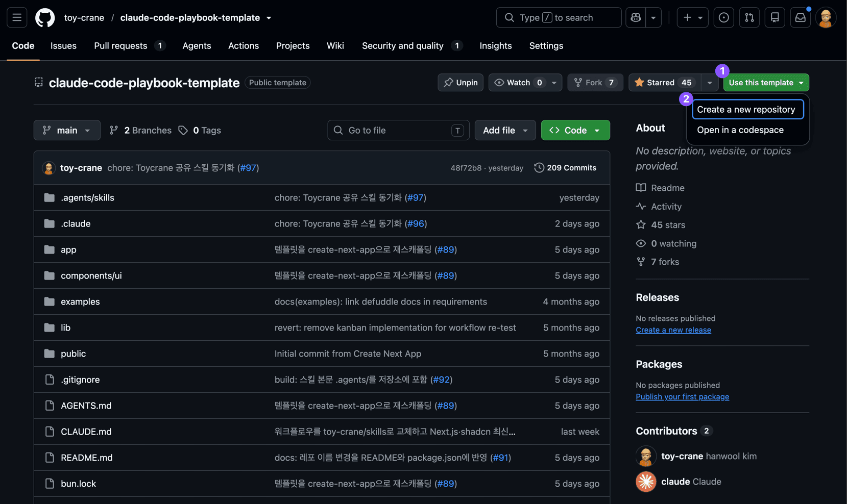847x504 pixels.
Task: Open the Agents tab
Action: [197, 45]
